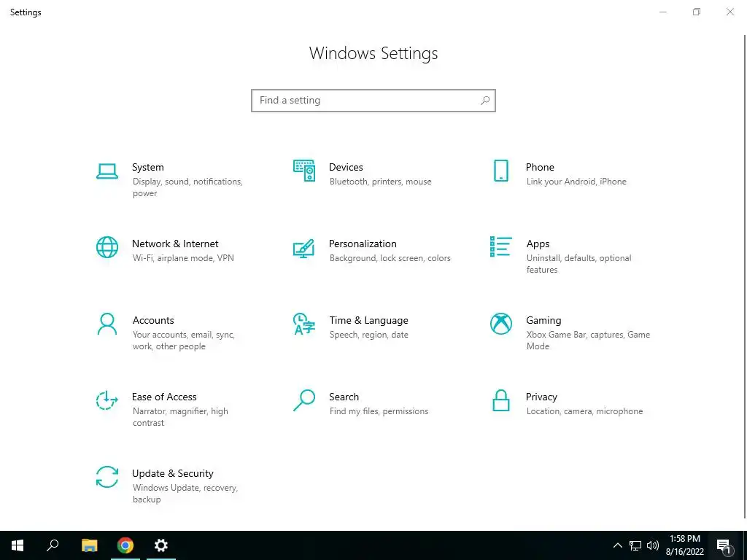Open the Apps list icon
The image size is (747, 560).
(500, 246)
